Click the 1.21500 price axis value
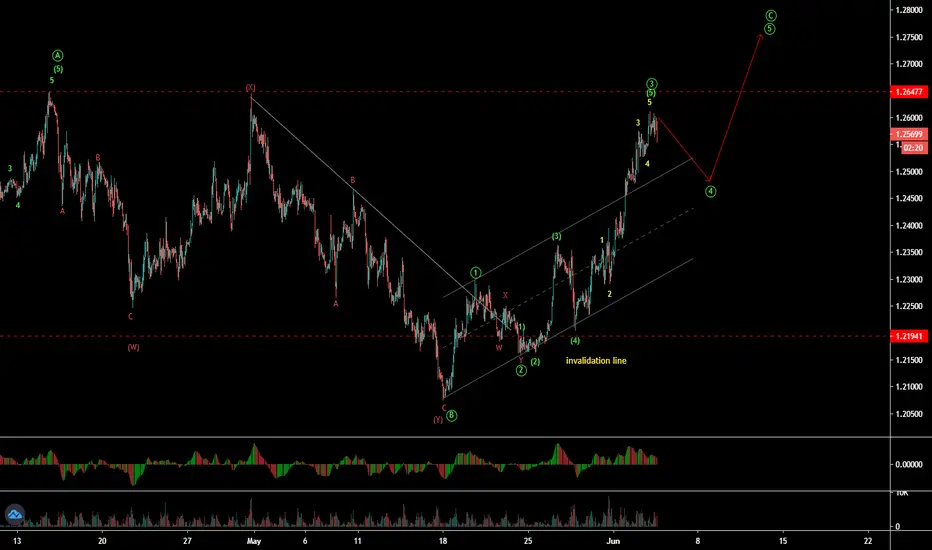 click(x=909, y=360)
